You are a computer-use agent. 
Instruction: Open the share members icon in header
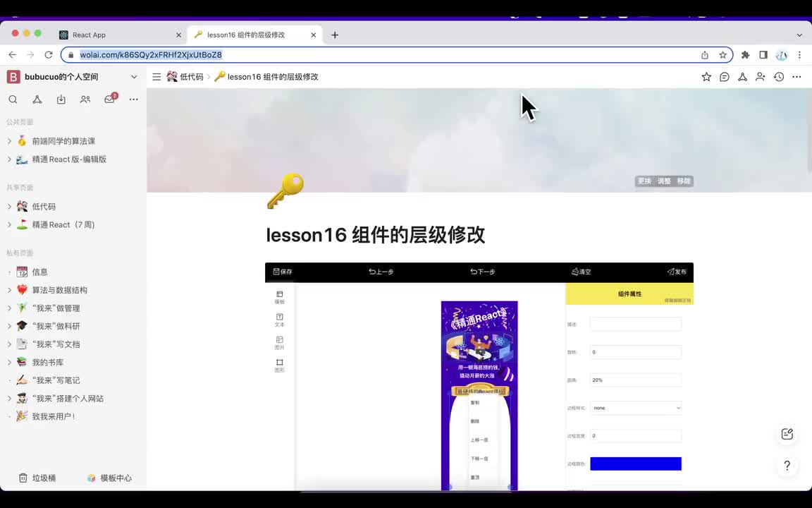[761, 77]
